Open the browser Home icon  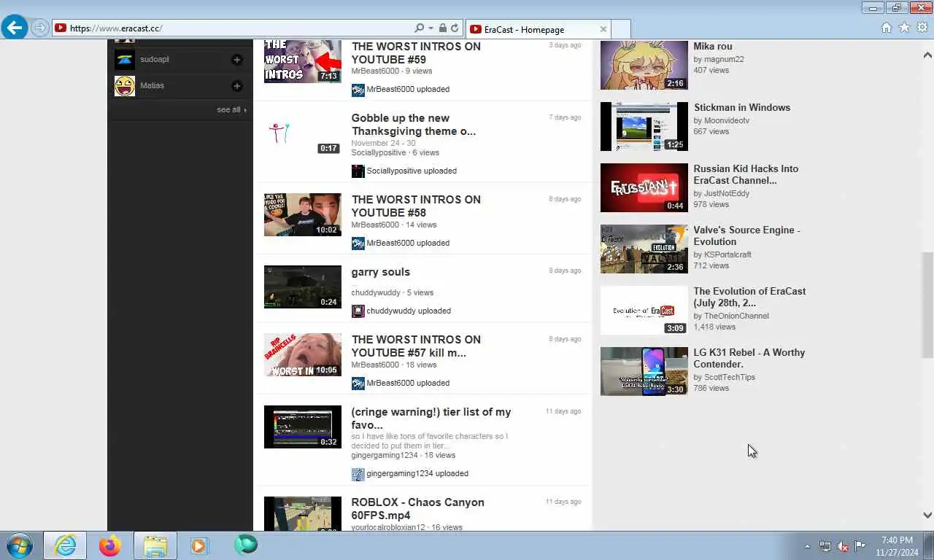coord(887,28)
